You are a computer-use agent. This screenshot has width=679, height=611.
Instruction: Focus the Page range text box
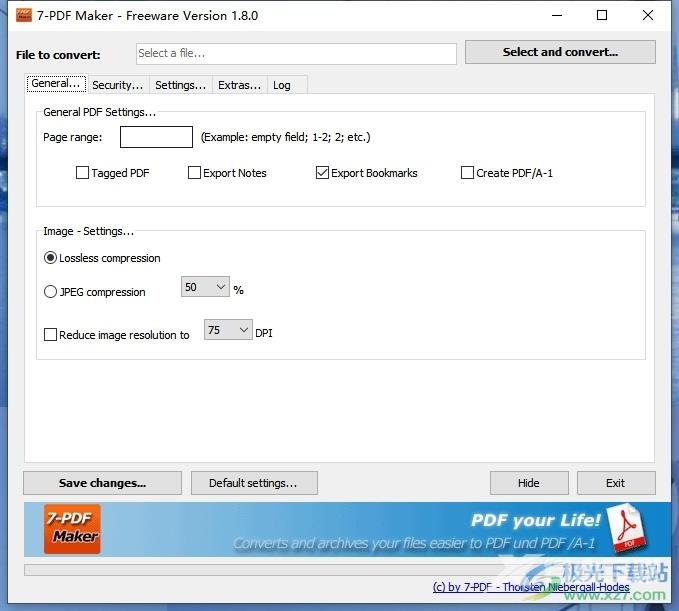point(156,137)
